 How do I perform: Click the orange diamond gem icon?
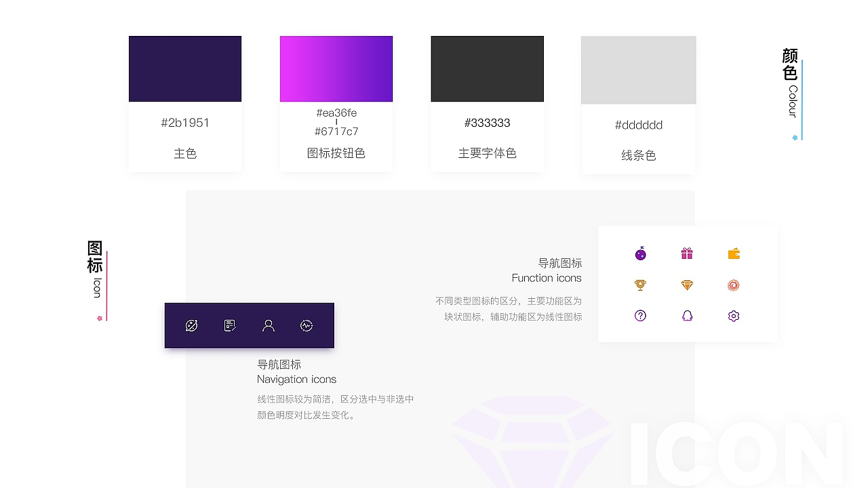pos(687,285)
